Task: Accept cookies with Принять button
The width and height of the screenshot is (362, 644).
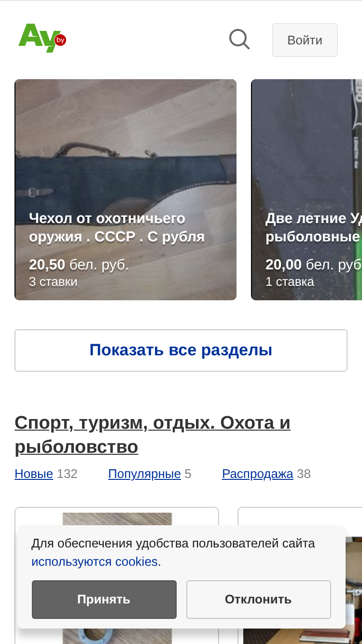Action: (x=104, y=600)
